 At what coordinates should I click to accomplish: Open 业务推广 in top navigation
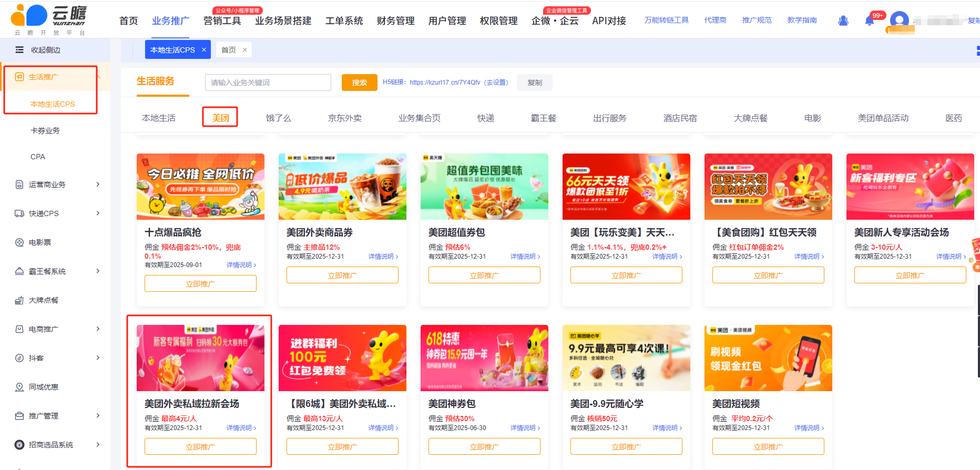click(x=170, y=21)
